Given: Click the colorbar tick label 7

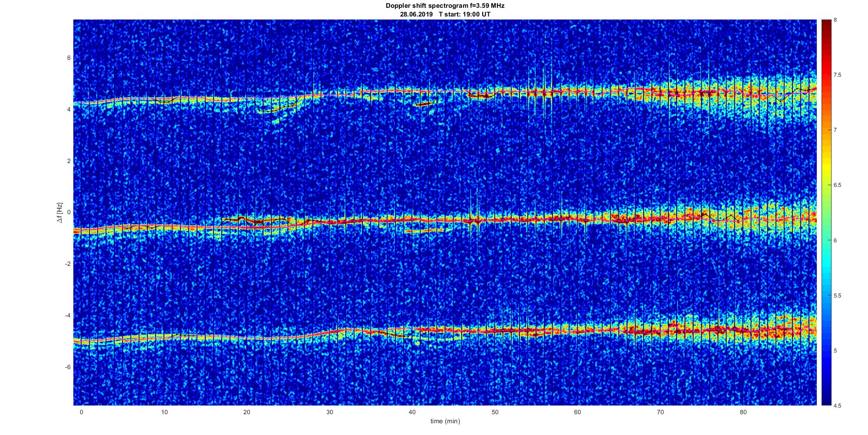Looking at the screenshot, I should [x=835, y=130].
